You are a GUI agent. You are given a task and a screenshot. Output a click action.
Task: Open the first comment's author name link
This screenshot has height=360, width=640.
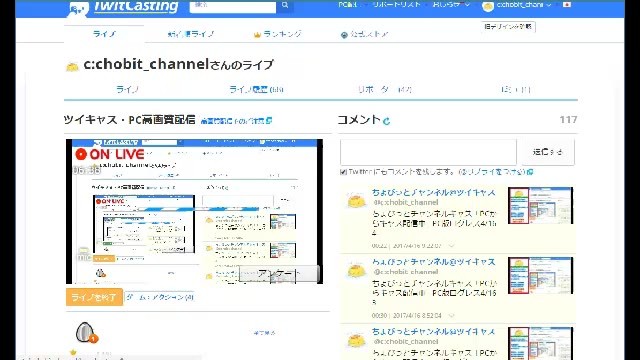(x=433, y=192)
